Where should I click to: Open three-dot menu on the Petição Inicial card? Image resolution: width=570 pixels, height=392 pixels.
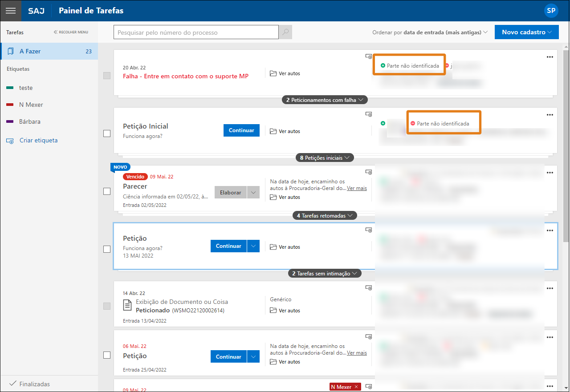coord(550,115)
